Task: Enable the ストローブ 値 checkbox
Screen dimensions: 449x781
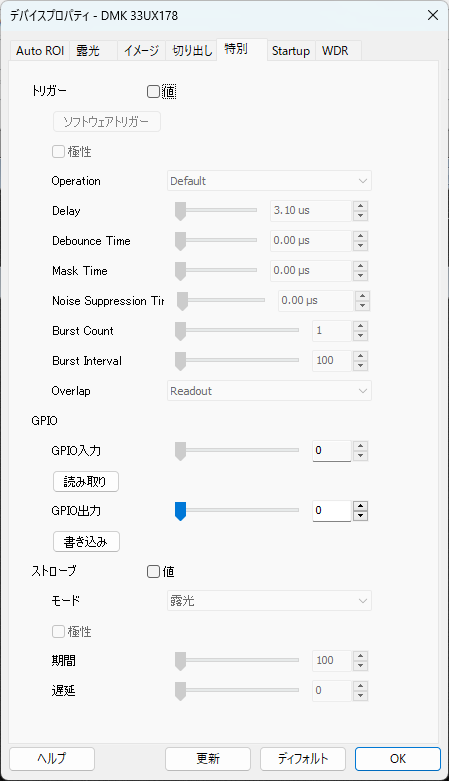Action: pyautogui.click(x=153, y=572)
